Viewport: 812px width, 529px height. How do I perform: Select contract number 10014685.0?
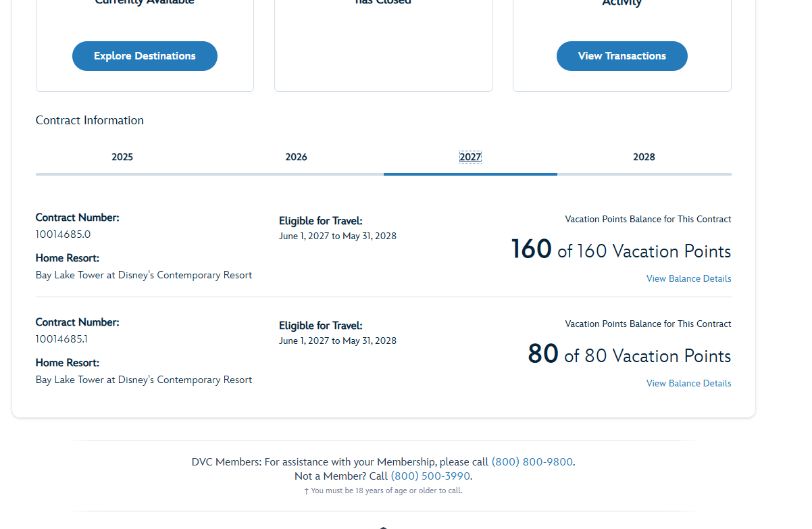(63, 234)
